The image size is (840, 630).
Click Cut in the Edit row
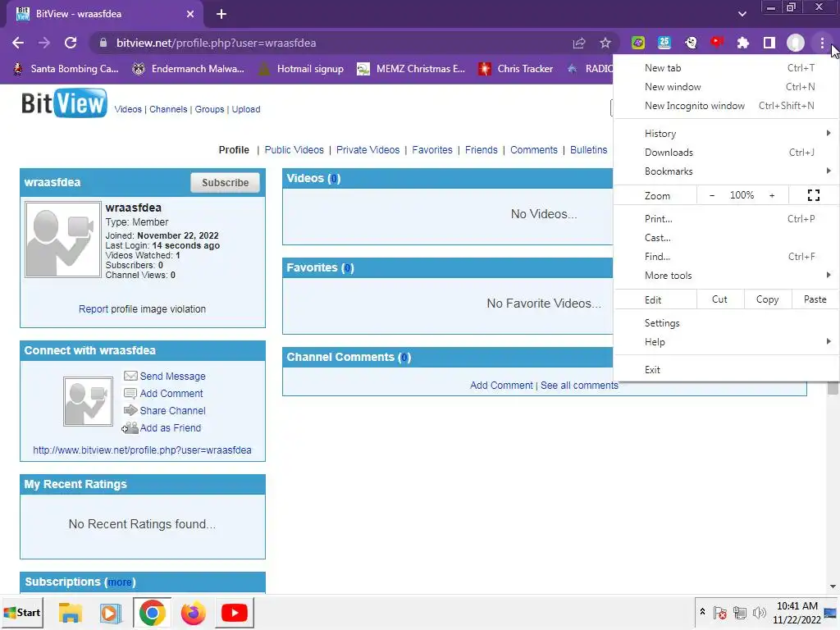(720, 299)
